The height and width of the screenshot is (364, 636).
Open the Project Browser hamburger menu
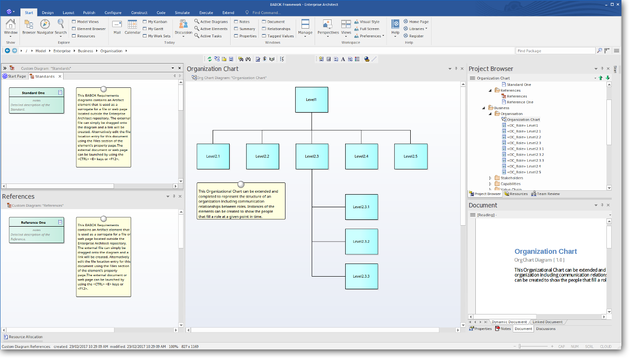click(472, 78)
